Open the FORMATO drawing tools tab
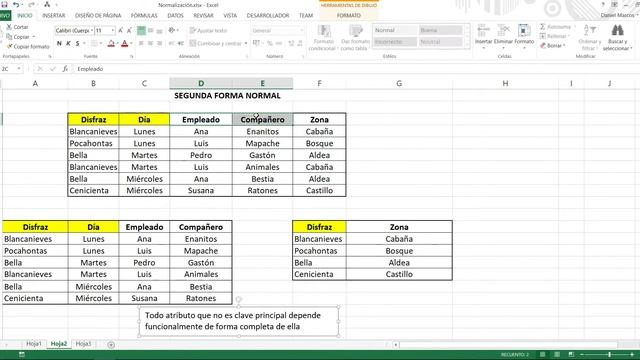This screenshot has width=640, height=360. pos(349,16)
